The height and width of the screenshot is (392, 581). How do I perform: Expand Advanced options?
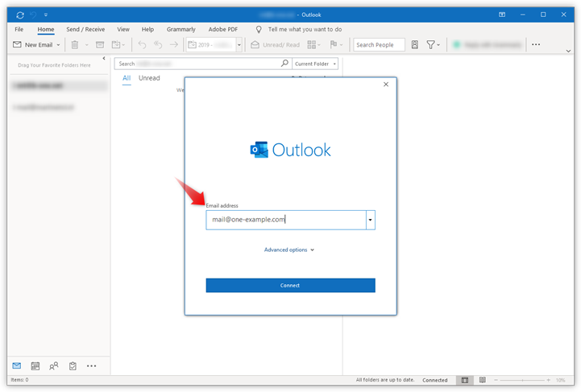tap(289, 250)
